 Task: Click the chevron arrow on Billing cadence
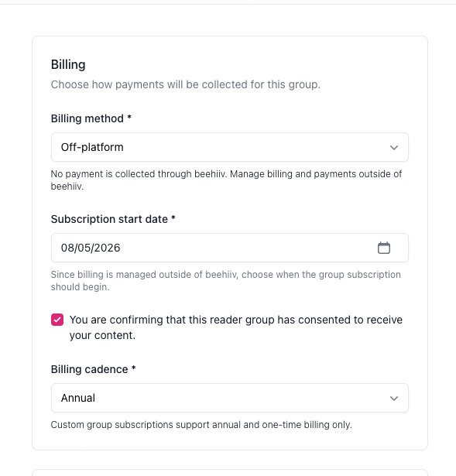click(394, 399)
